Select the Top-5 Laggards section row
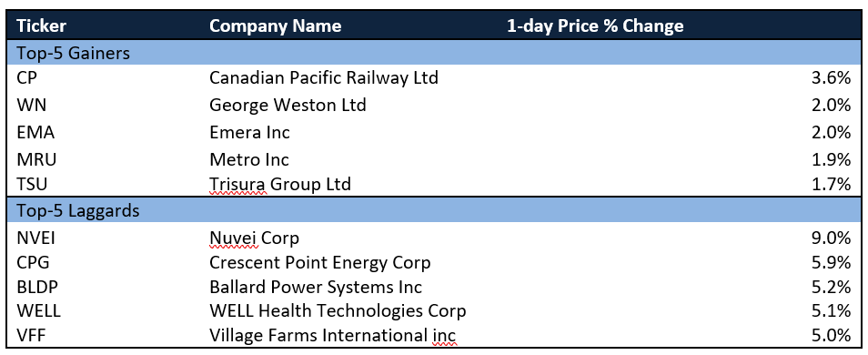868x355 pixels. [x=434, y=210]
